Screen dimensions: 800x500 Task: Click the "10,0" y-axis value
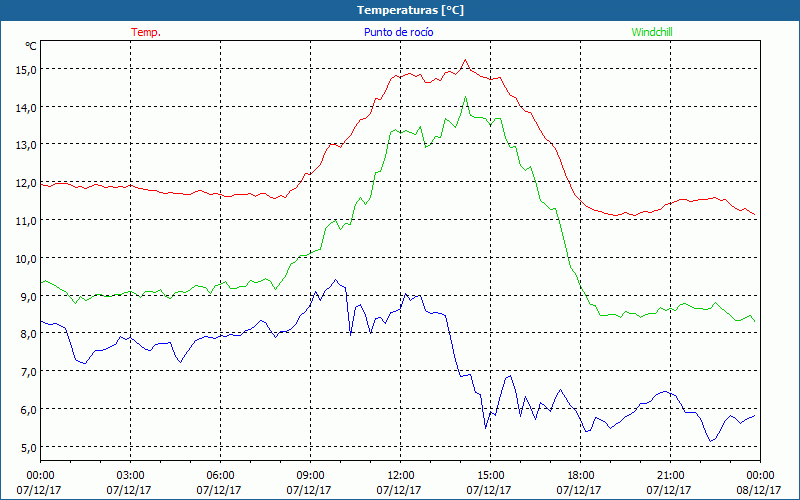(x=26, y=259)
